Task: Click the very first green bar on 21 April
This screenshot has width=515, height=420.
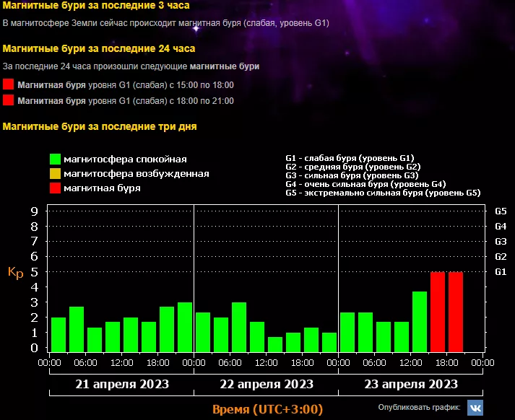Action: pos(59,333)
